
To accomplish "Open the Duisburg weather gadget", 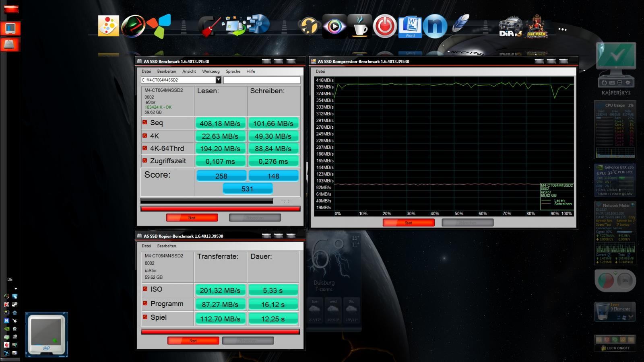I will pyautogui.click(x=334, y=282).
